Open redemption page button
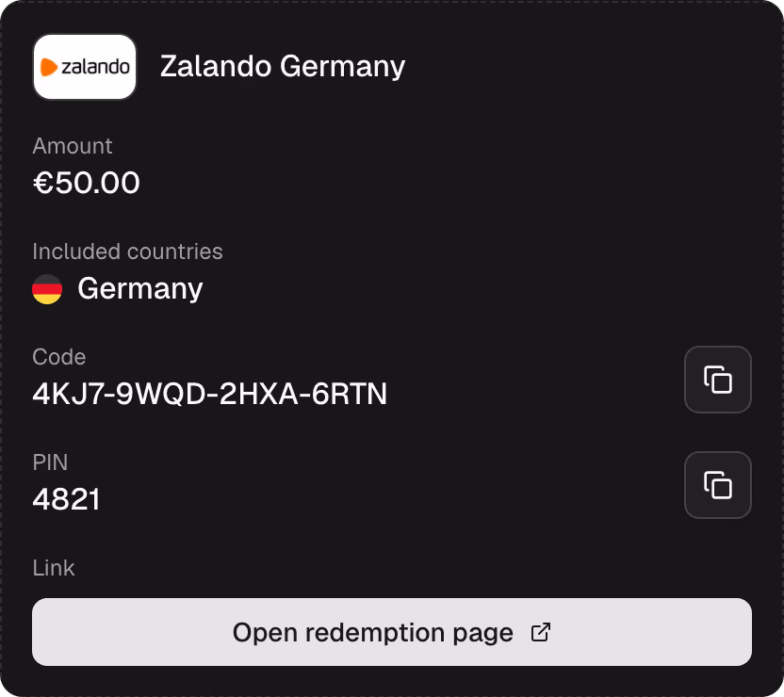784x697 pixels. click(x=391, y=632)
